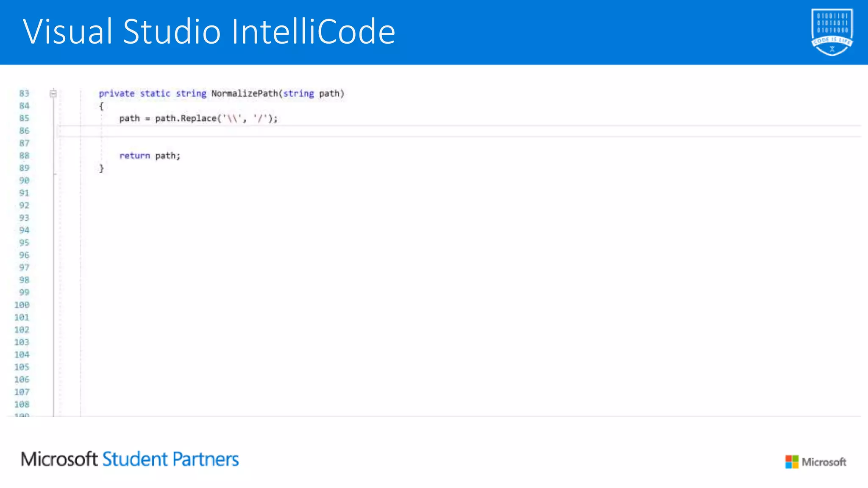Collapse the NormalizePath method outline
This screenshot has width=868, height=488.
tap(53, 94)
